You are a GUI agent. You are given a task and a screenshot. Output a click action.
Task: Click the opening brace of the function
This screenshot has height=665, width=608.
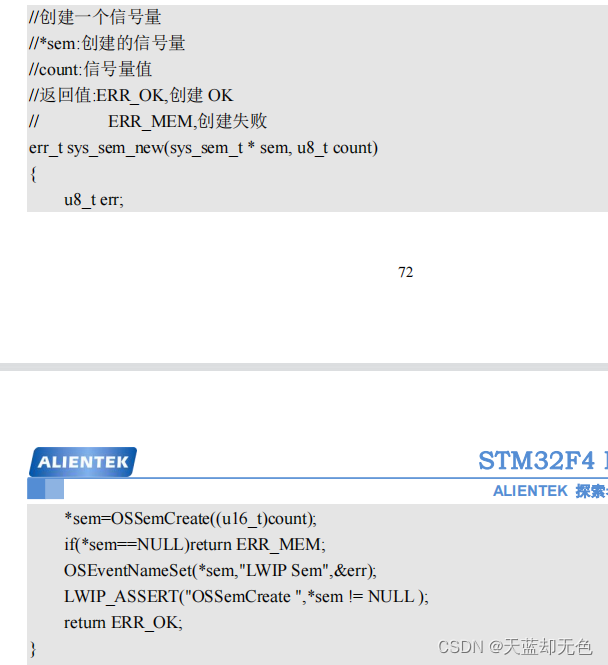pos(33,174)
